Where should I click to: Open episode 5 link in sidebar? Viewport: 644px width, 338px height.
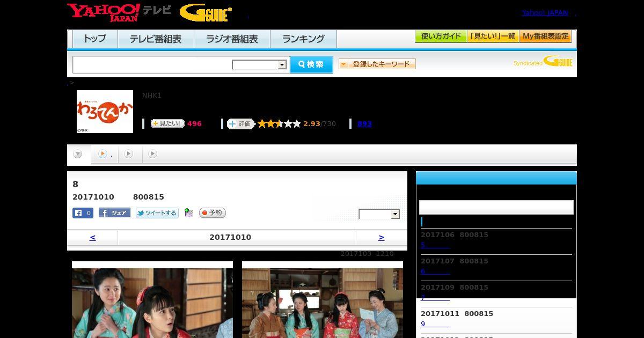[x=435, y=245]
